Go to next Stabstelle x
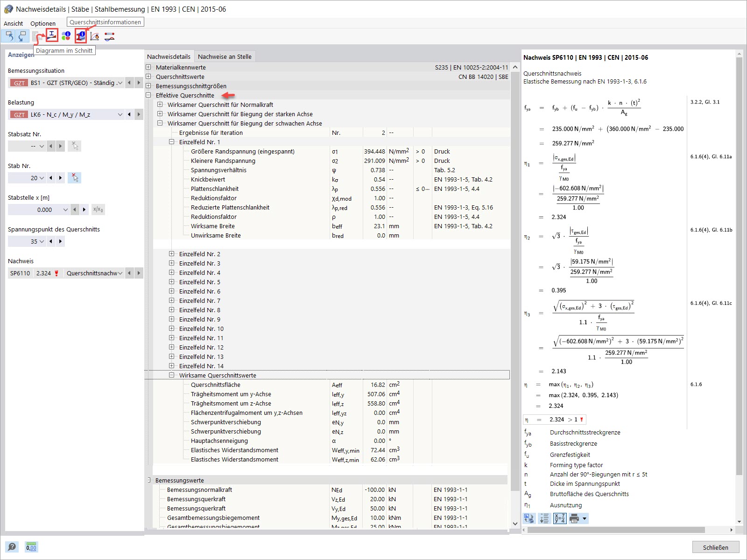Image resolution: width=747 pixels, height=560 pixels. (x=84, y=210)
